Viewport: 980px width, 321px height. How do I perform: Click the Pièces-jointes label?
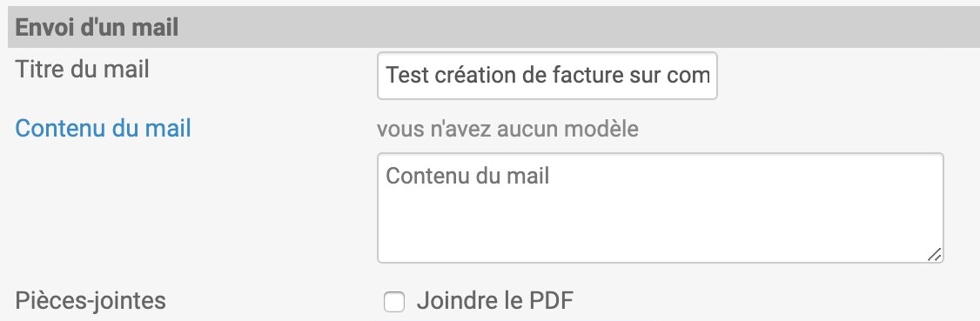point(91,300)
